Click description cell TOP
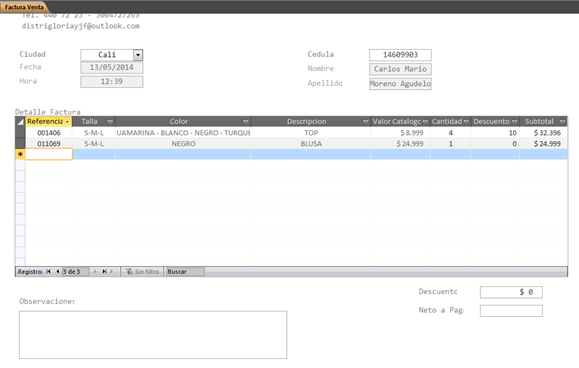The image size is (579, 368). 311,133
